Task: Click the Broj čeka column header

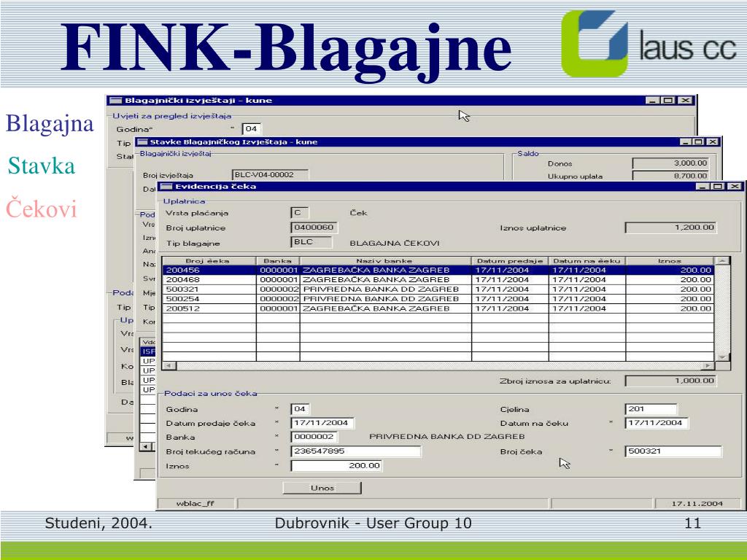Action: click(x=209, y=261)
